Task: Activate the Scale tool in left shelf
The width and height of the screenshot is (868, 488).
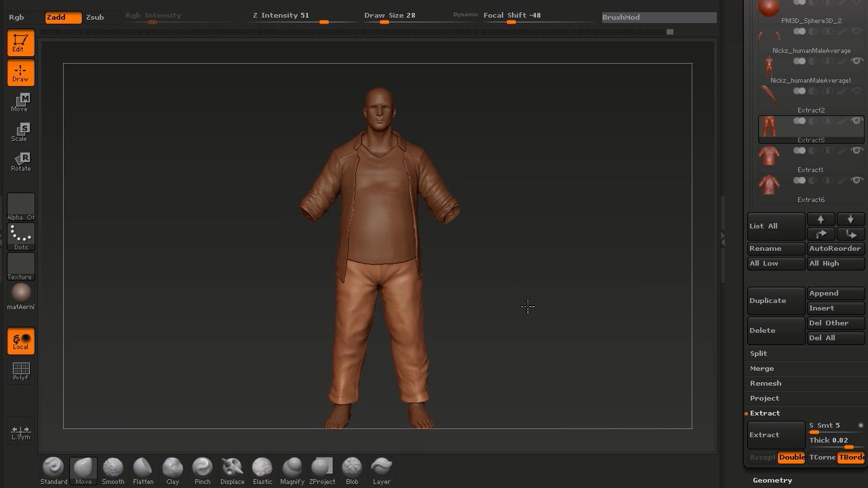Action: tap(20, 131)
